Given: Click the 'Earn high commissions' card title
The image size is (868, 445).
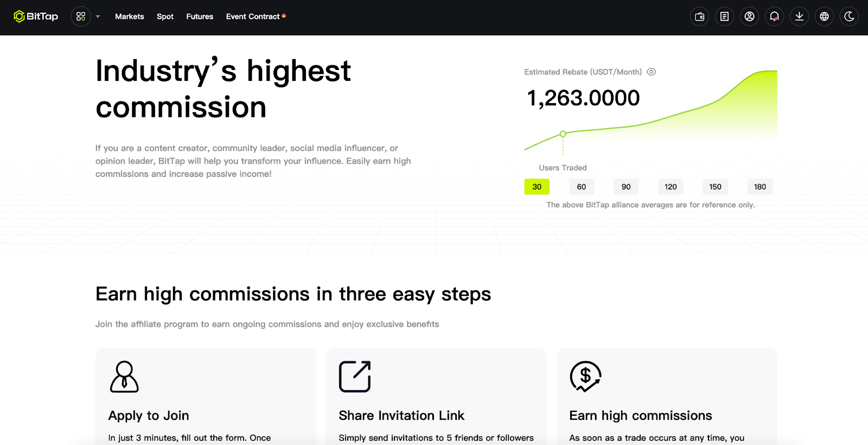Looking at the screenshot, I should point(641,416).
